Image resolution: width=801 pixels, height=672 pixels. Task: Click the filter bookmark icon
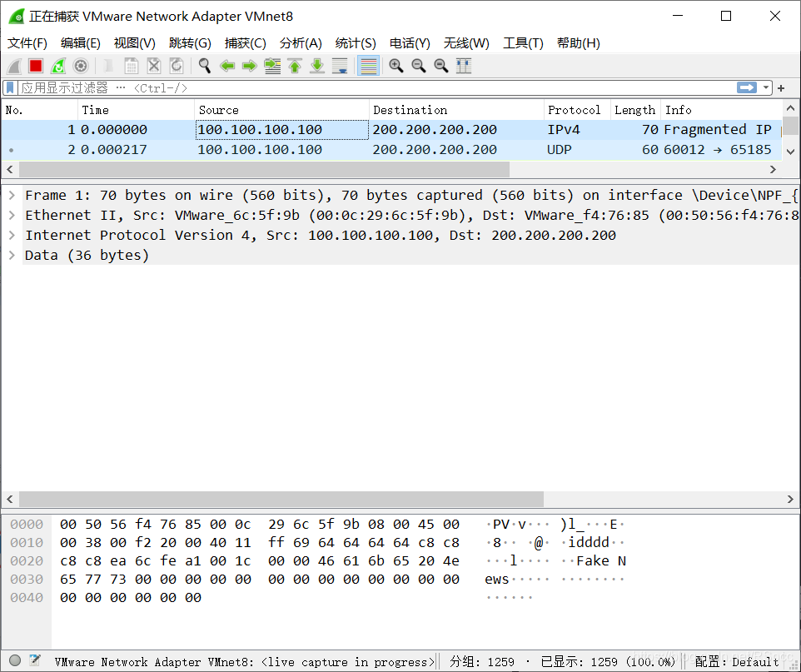pos(10,88)
